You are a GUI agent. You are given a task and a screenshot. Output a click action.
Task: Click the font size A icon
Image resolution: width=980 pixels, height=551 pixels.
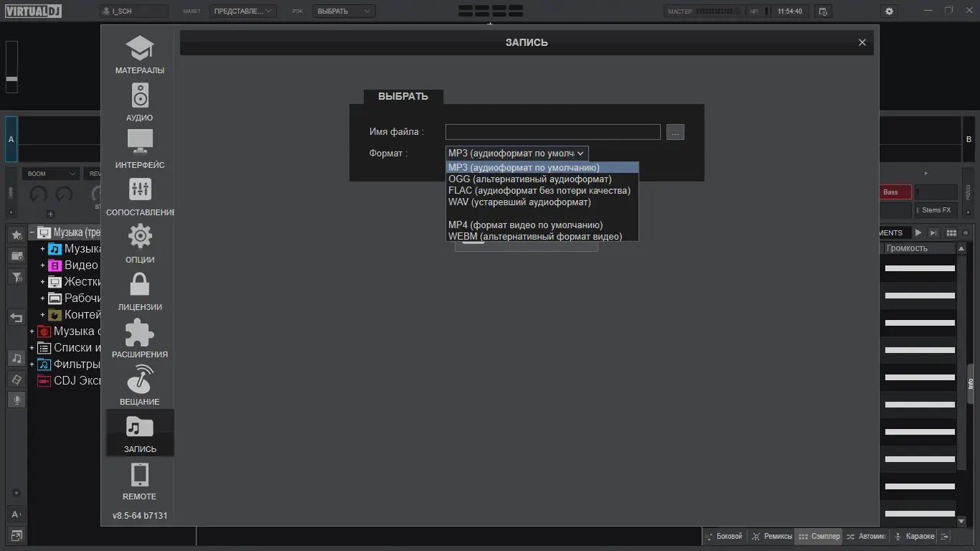pyautogui.click(x=17, y=514)
